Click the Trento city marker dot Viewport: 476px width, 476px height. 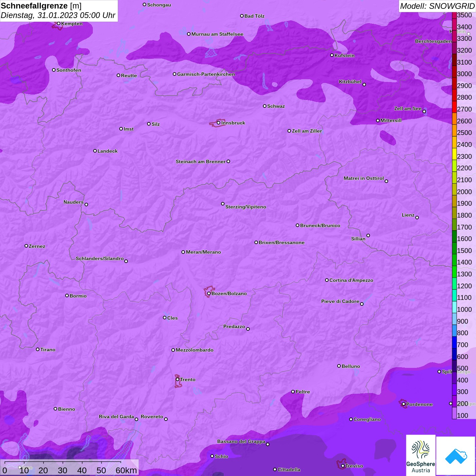(177, 379)
